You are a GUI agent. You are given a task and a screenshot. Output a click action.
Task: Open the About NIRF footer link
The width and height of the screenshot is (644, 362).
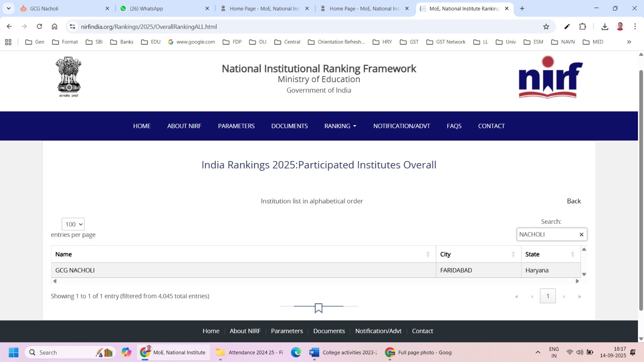(245, 331)
